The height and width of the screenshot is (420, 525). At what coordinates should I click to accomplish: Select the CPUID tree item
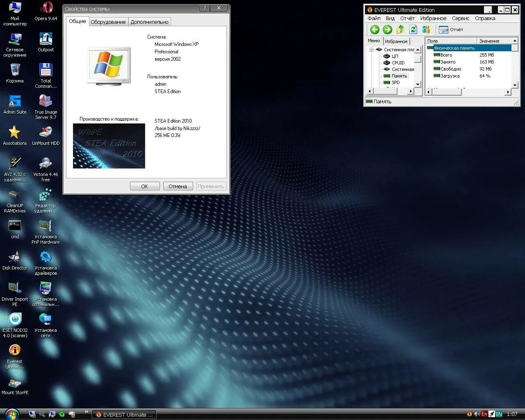tap(394, 63)
